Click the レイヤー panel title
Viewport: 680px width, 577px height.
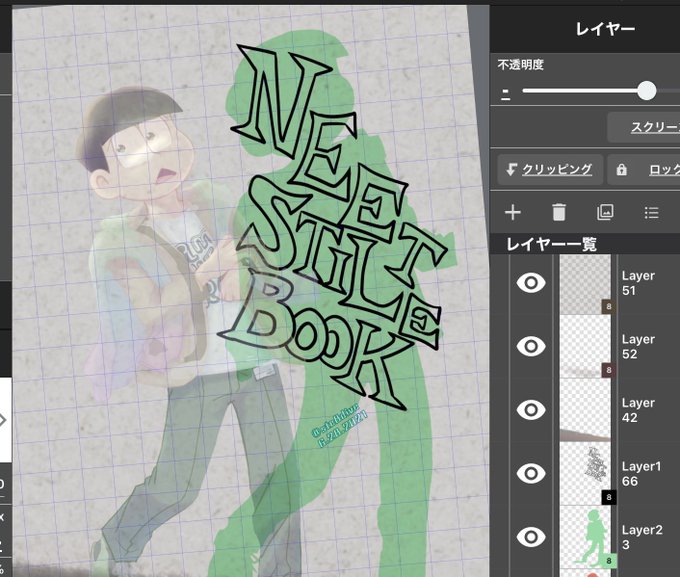(x=605, y=29)
